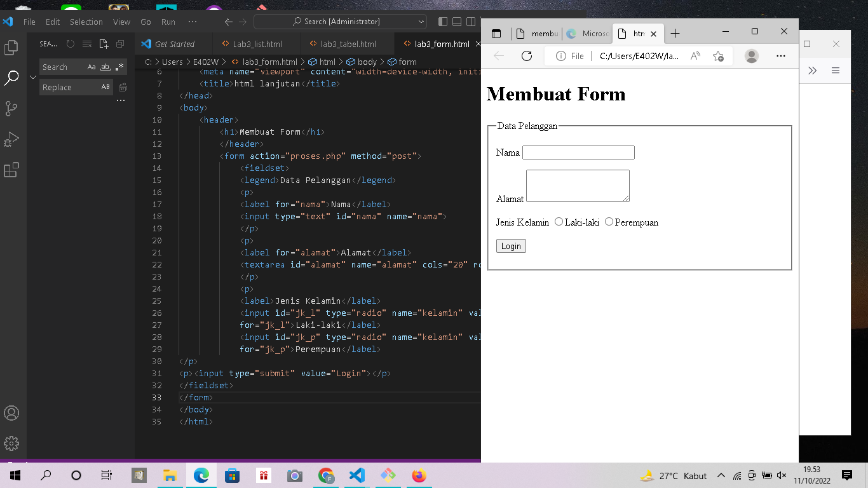Expand the Replace field chevron

32,77
